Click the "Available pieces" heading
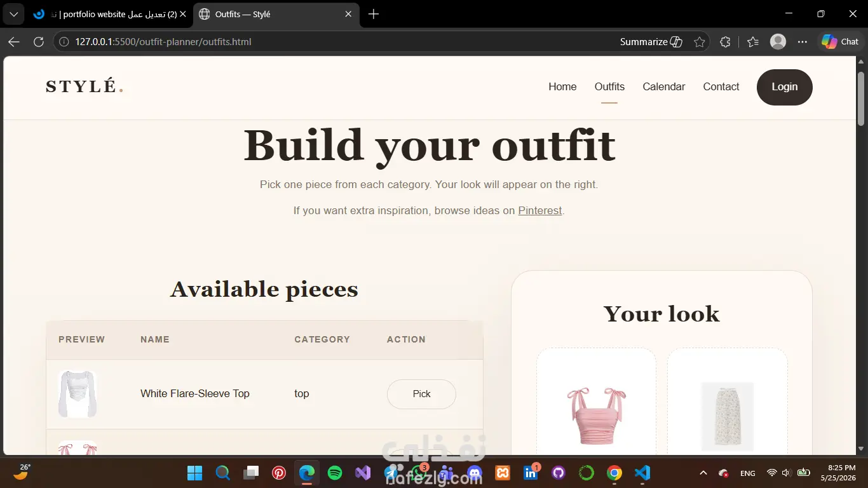Screen dimensions: 868x488 tap(264, 290)
